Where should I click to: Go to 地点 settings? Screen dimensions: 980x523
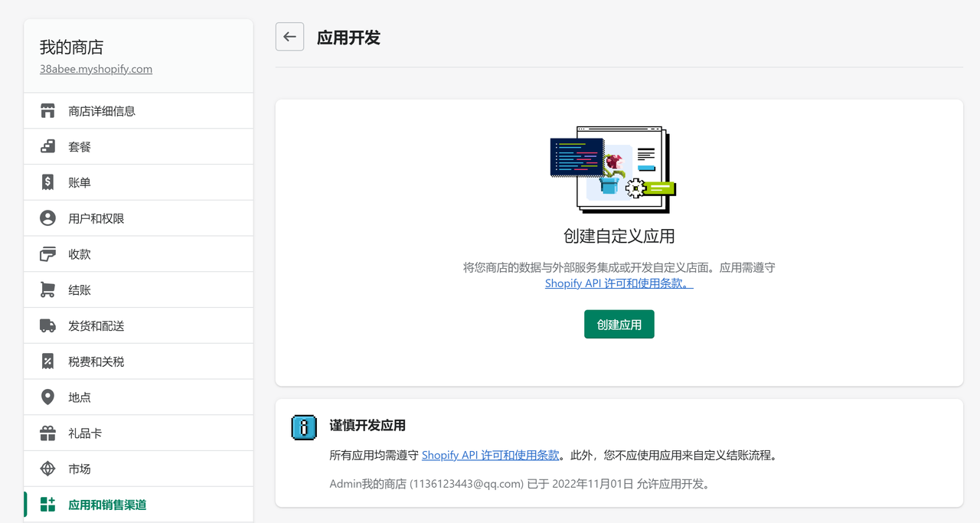[x=139, y=397]
